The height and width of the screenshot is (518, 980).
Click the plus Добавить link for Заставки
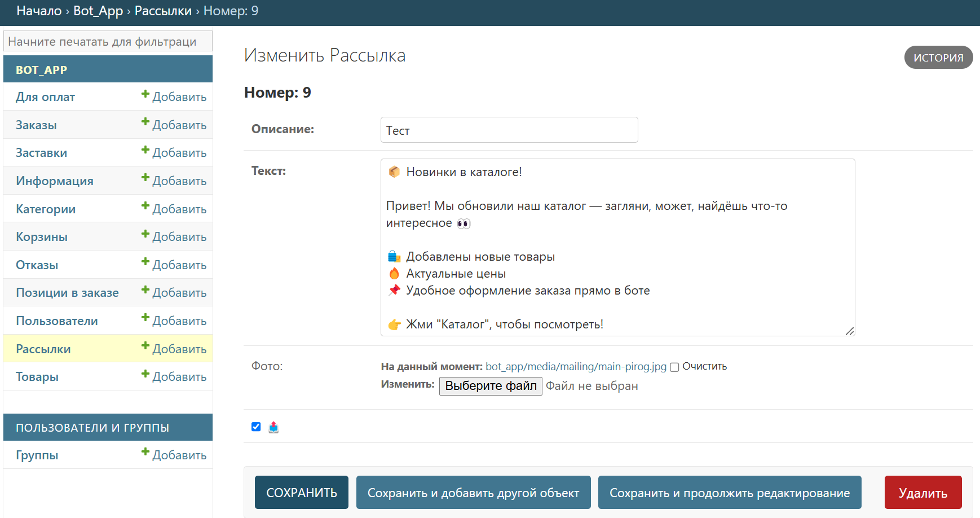[x=174, y=152]
